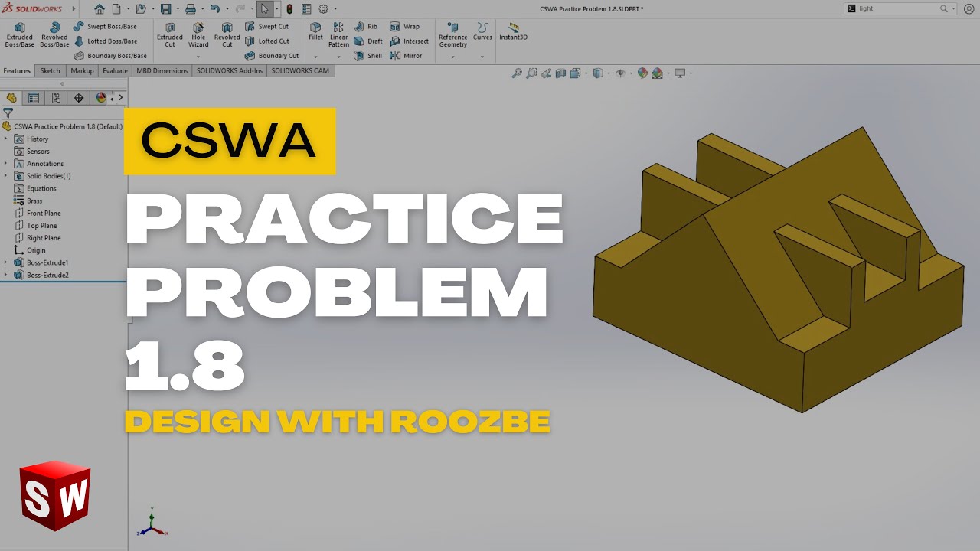Save the document with floppy icon

(165, 9)
